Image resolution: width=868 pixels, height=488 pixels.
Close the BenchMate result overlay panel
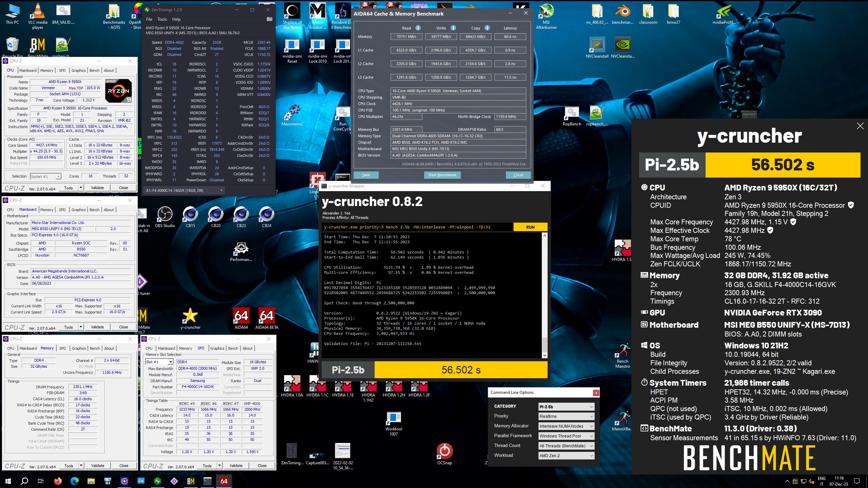coord(860,126)
